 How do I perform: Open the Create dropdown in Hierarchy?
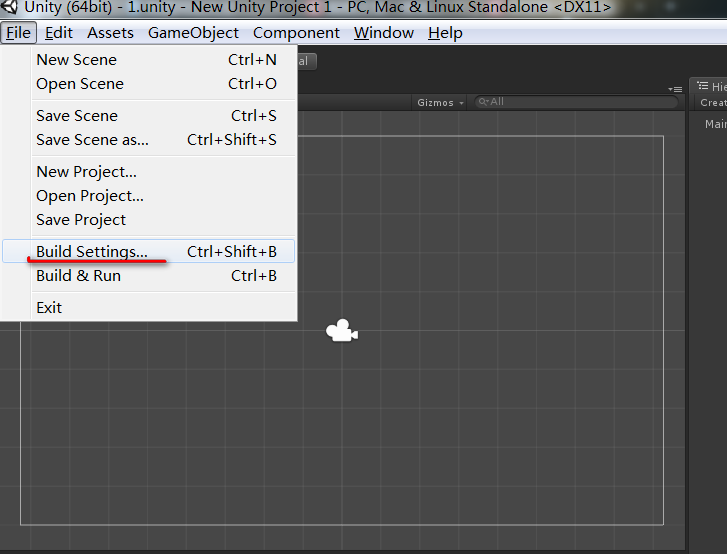(713, 103)
